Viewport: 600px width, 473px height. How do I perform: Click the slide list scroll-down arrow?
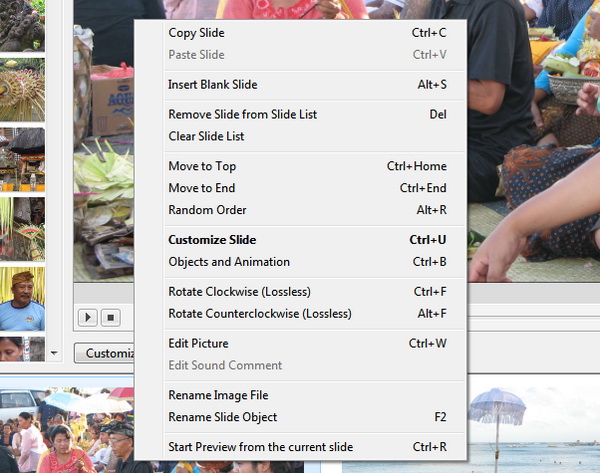53,353
